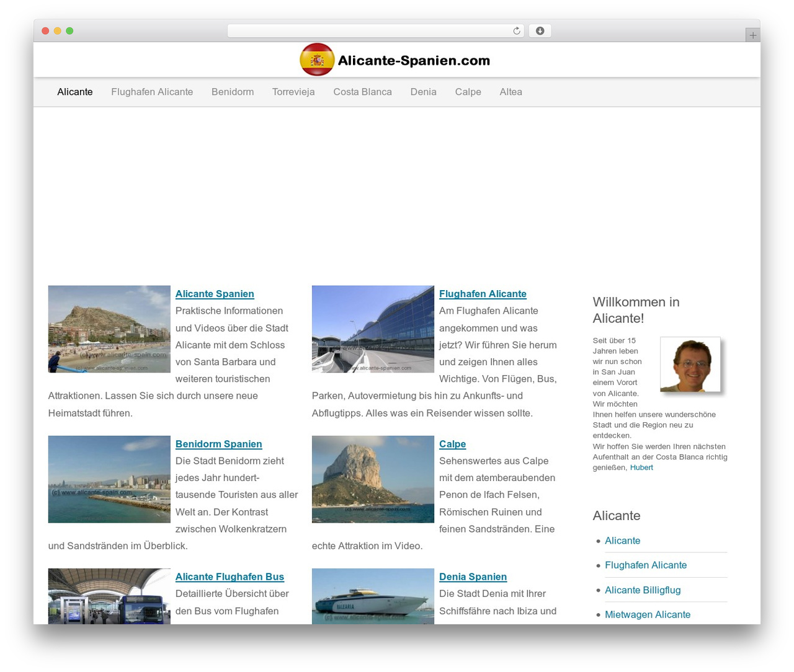Click Hubert's portrait photo

[x=690, y=365]
